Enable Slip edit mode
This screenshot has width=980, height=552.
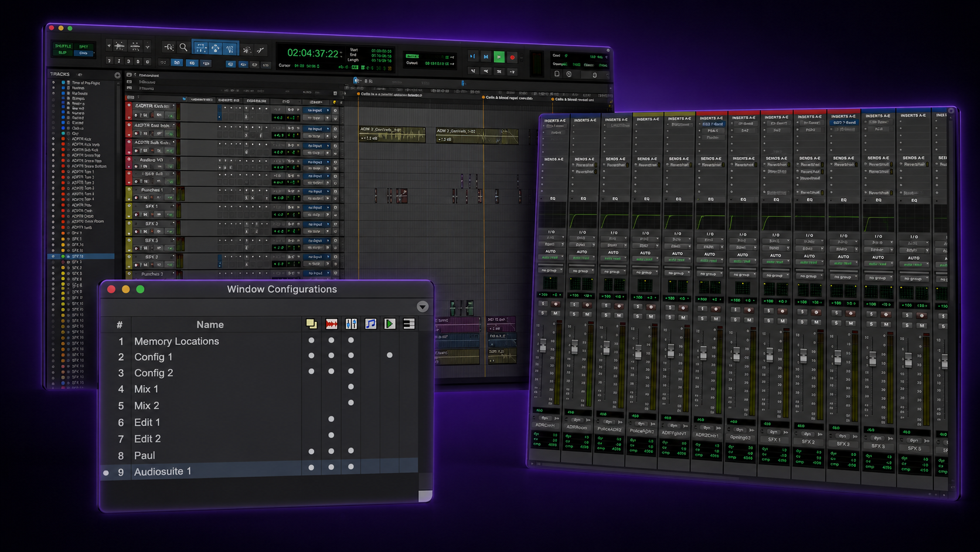63,52
